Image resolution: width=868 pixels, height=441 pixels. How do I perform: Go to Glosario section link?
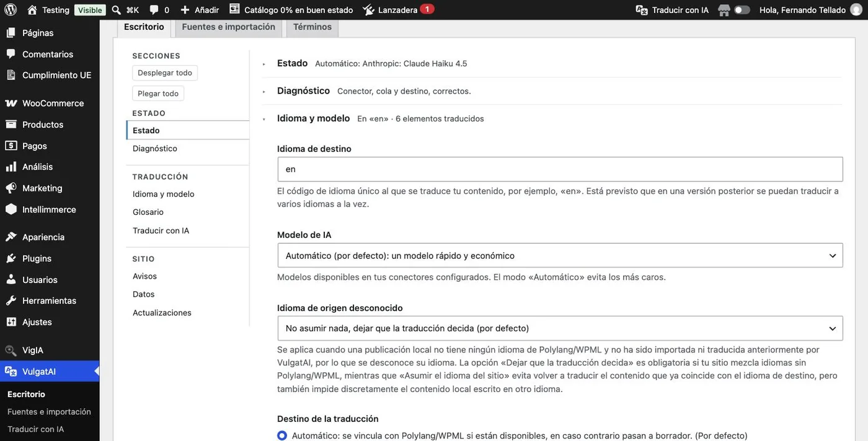(148, 212)
